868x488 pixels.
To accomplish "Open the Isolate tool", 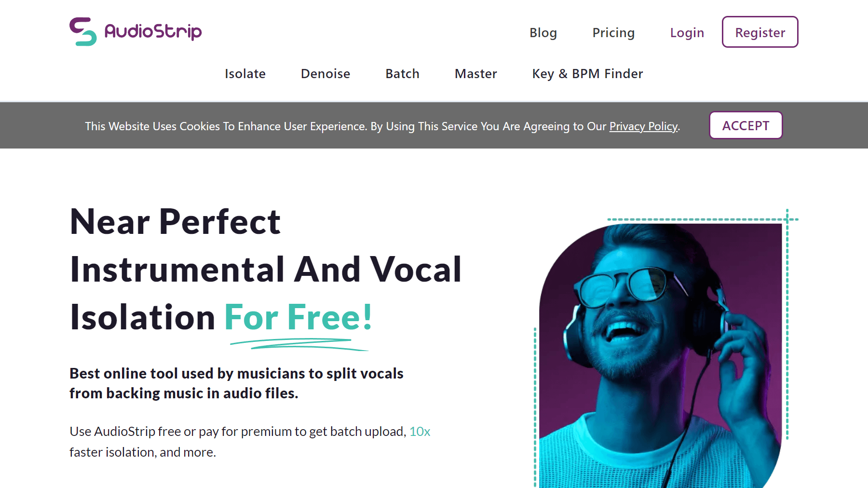I will click(245, 74).
